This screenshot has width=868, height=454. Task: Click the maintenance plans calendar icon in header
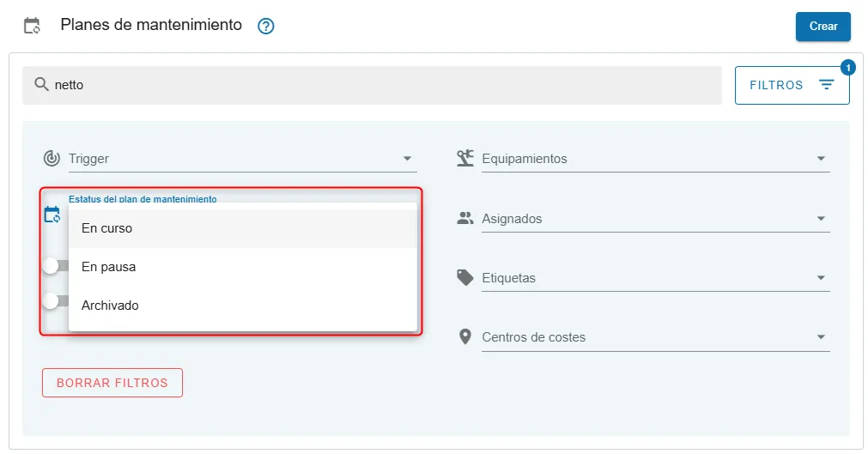pos(32,26)
